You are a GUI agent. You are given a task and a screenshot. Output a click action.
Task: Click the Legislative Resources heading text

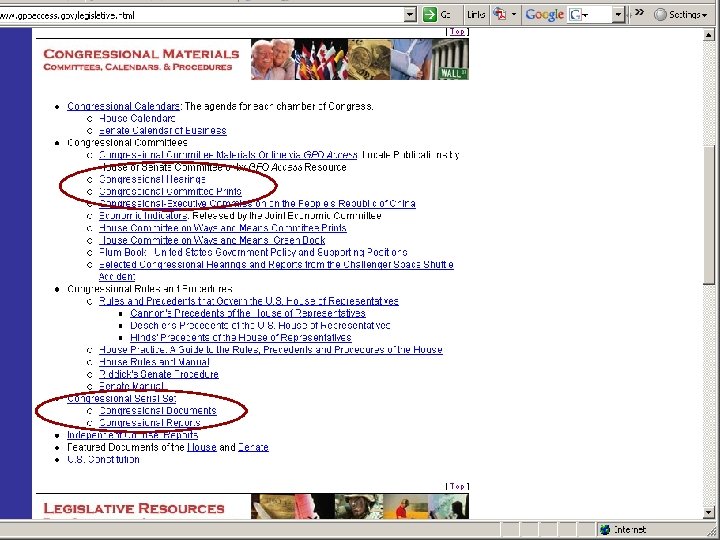point(134,509)
